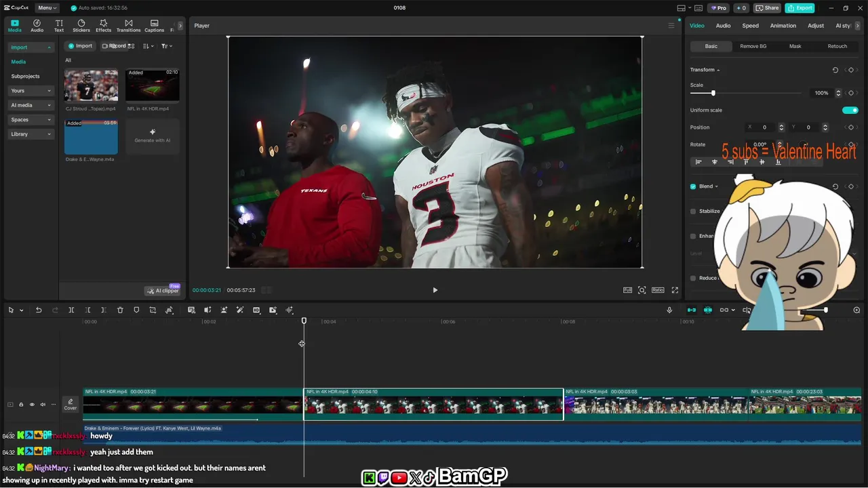868x488 pixels.
Task: Click the zoom-in timeline icon
Action: click(x=856, y=310)
